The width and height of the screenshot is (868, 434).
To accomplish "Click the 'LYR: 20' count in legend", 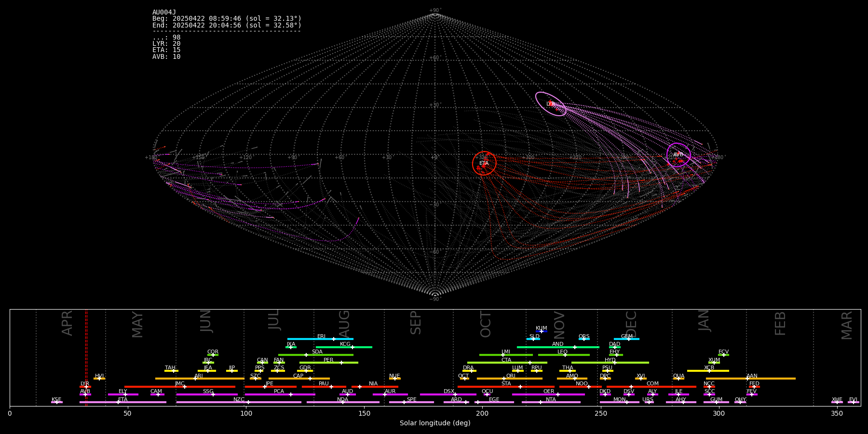I will coord(166,44).
